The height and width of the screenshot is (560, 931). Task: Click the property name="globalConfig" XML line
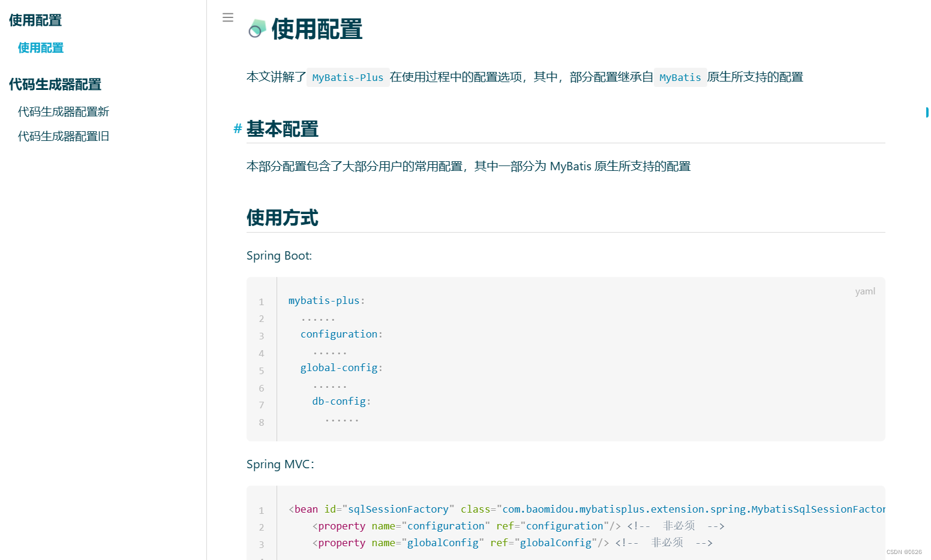coord(512,543)
